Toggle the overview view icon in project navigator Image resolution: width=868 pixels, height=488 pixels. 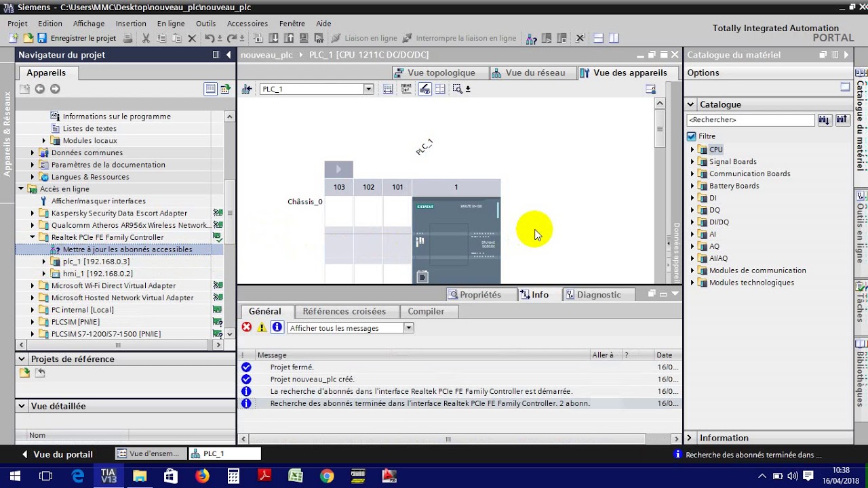pyautogui.click(x=211, y=89)
